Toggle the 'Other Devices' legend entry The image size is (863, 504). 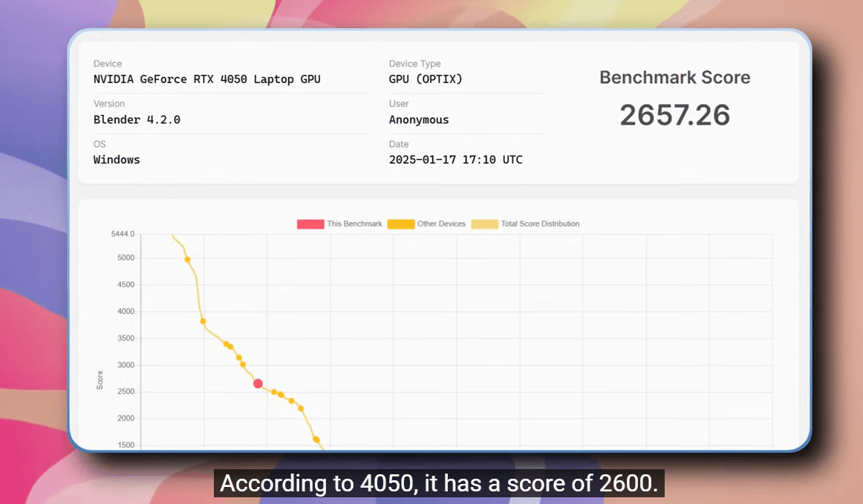point(426,224)
